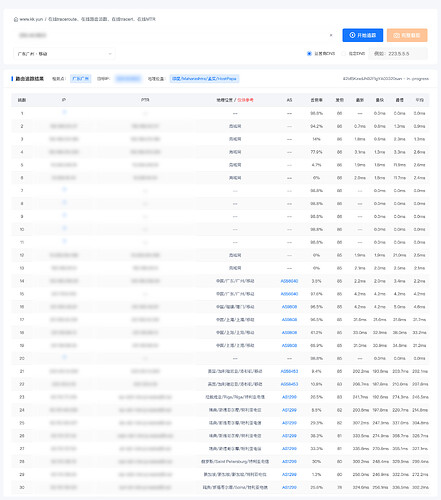Click the DNS input showing example 223.5.5.5

(x=398, y=53)
